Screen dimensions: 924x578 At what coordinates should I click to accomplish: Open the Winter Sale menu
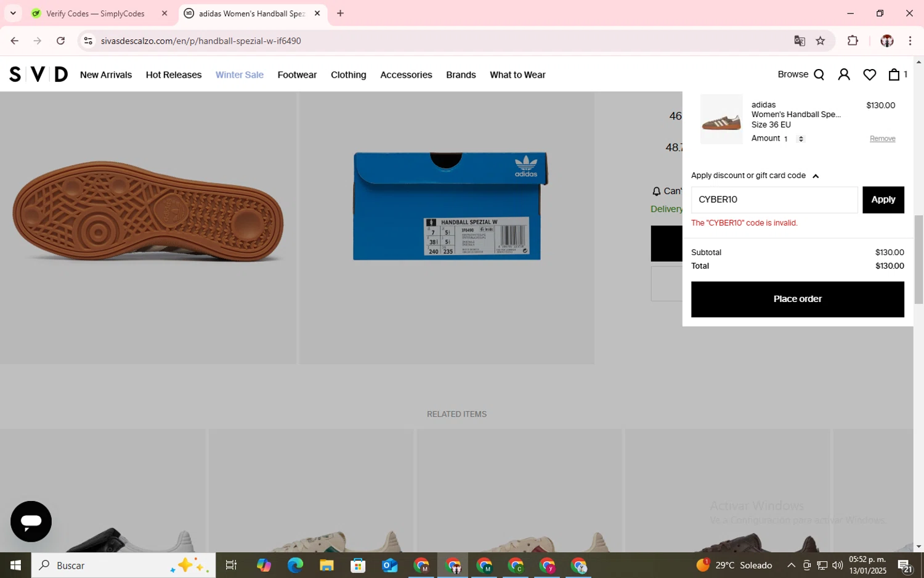click(x=240, y=75)
